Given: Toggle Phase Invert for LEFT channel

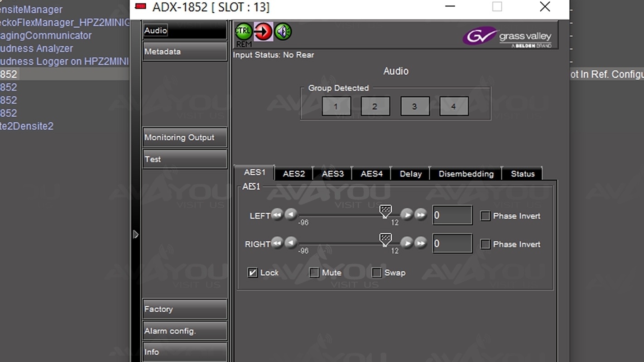Looking at the screenshot, I should [485, 216].
